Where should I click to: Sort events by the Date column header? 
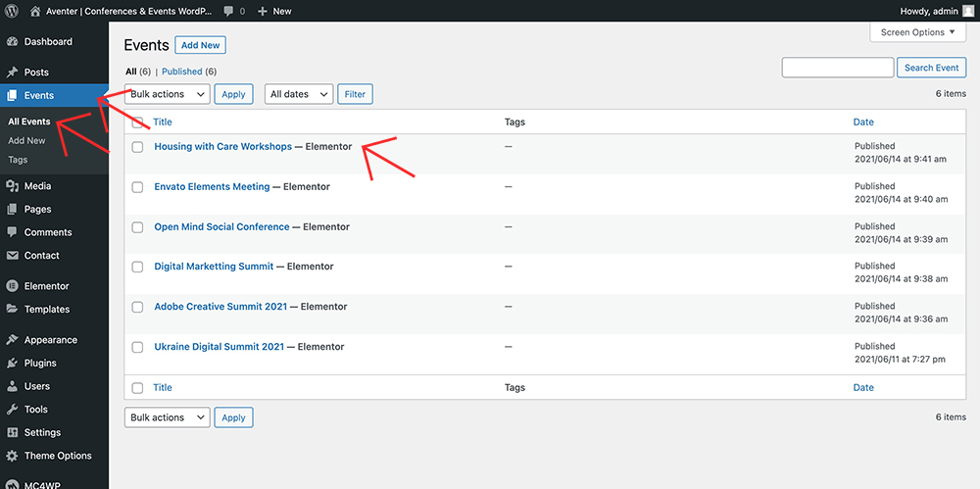point(862,122)
